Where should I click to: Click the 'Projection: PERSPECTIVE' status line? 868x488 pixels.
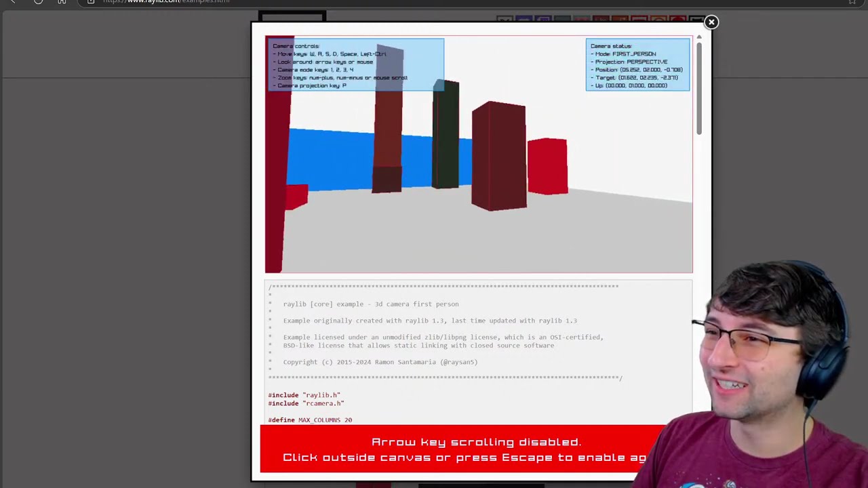coord(629,62)
